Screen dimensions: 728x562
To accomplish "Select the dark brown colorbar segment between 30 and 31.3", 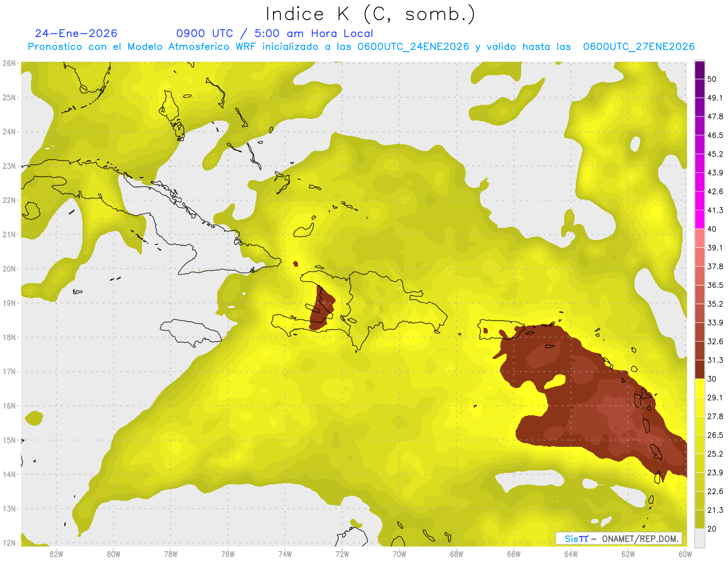I will coord(699,369).
